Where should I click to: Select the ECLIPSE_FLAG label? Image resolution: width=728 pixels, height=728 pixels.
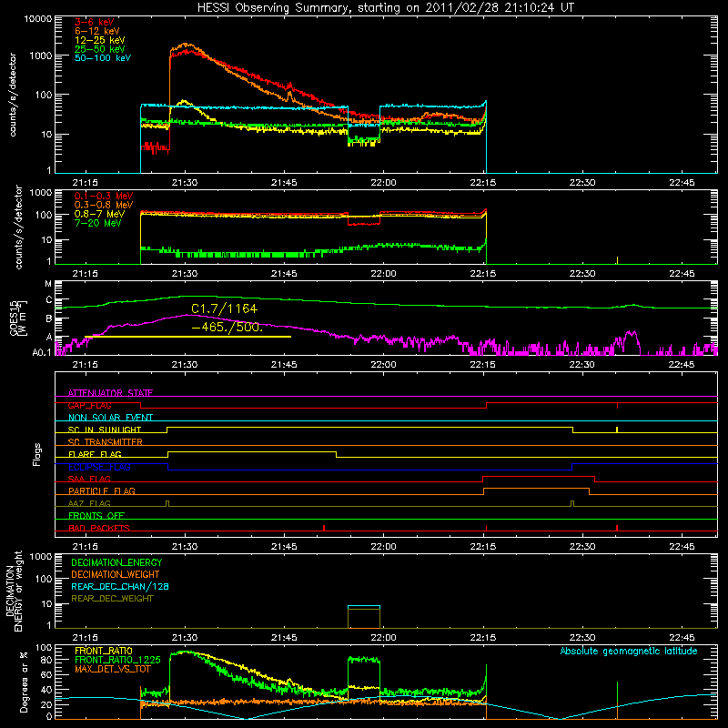point(99,467)
